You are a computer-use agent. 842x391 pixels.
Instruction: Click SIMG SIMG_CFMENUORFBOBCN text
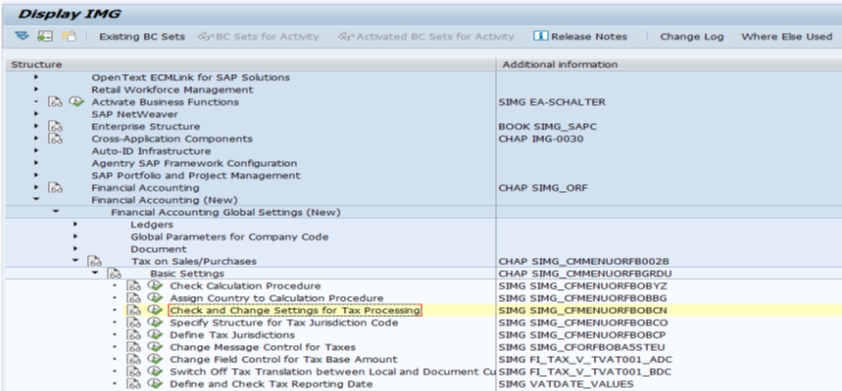coord(583,310)
